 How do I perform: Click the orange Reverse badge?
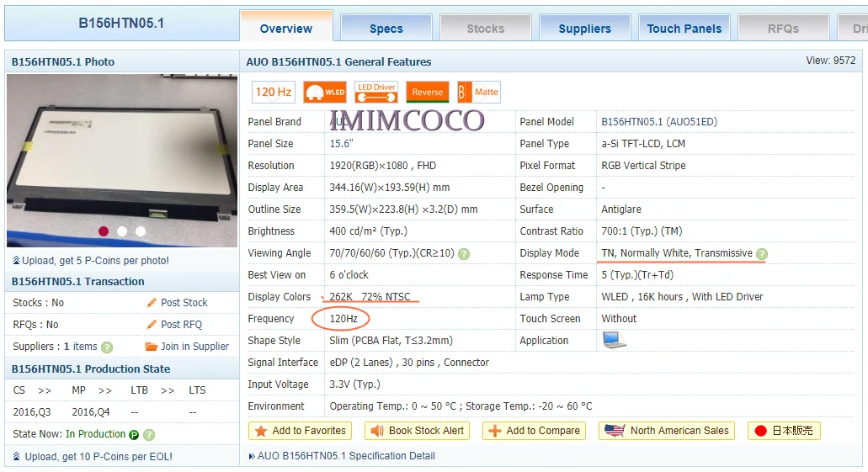tap(427, 92)
